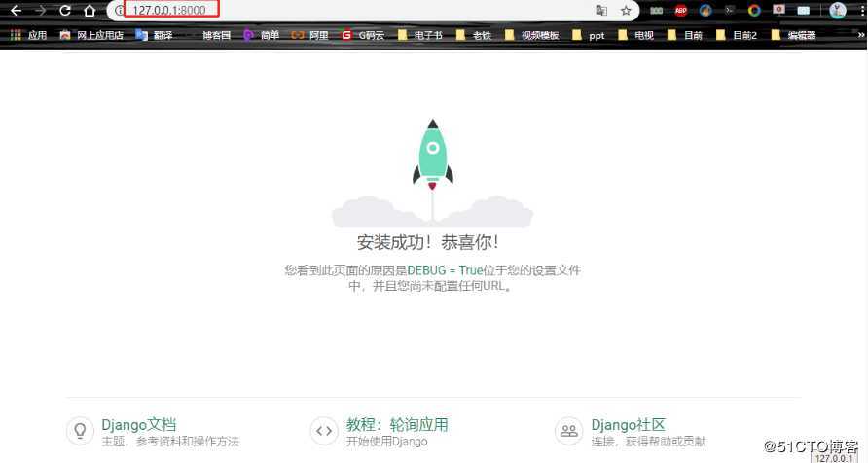This screenshot has width=868, height=463.
Task: Open the 简单 bookmark
Action: (x=262, y=35)
